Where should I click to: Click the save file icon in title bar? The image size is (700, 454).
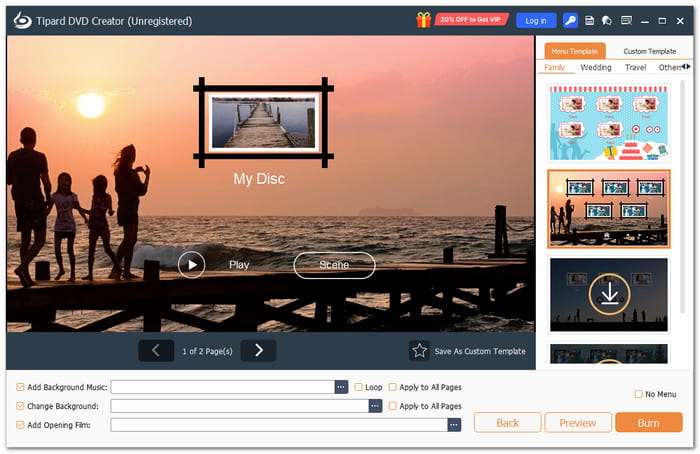590,20
